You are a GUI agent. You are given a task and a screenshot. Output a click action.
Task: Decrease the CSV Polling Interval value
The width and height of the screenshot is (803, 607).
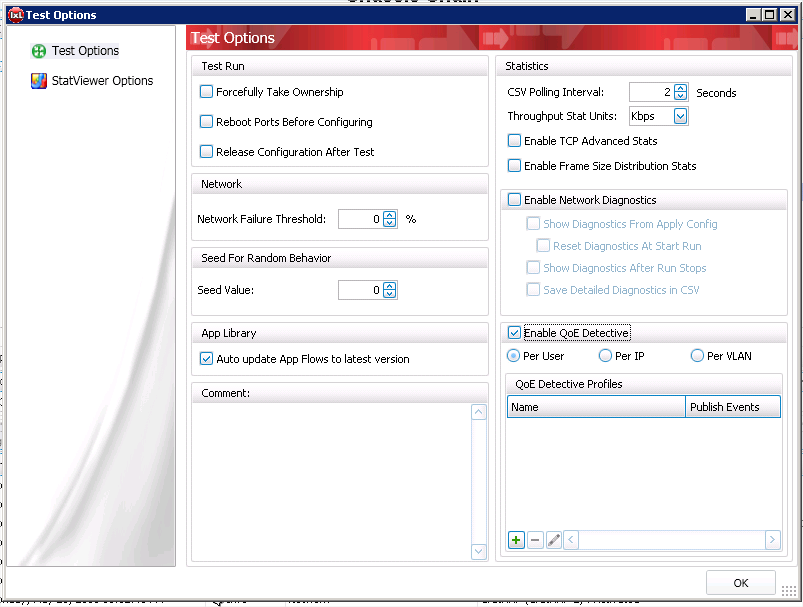coord(680,96)
